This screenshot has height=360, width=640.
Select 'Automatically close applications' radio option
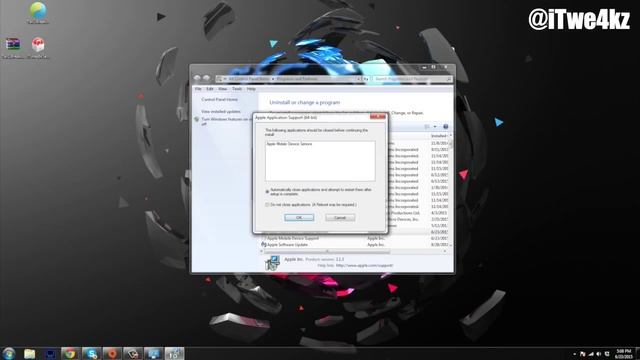point(267,191)
